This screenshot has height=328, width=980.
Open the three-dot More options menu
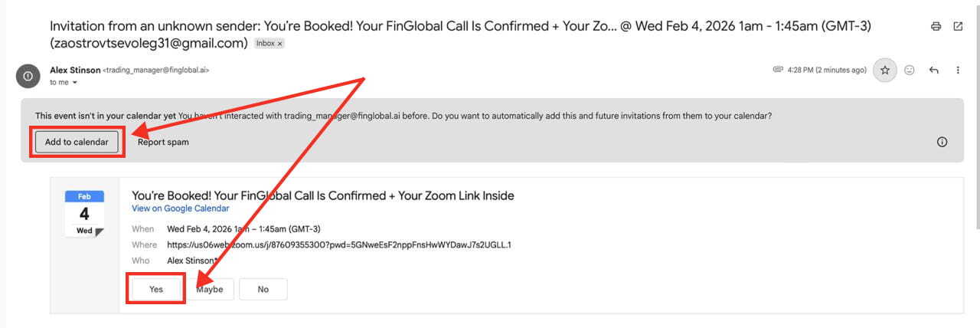click(x=958, y=70)
